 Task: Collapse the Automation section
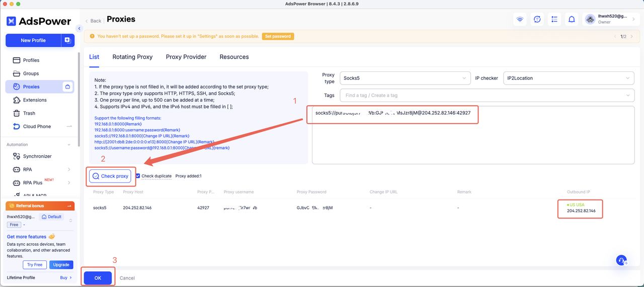click(x=69, y=145)
